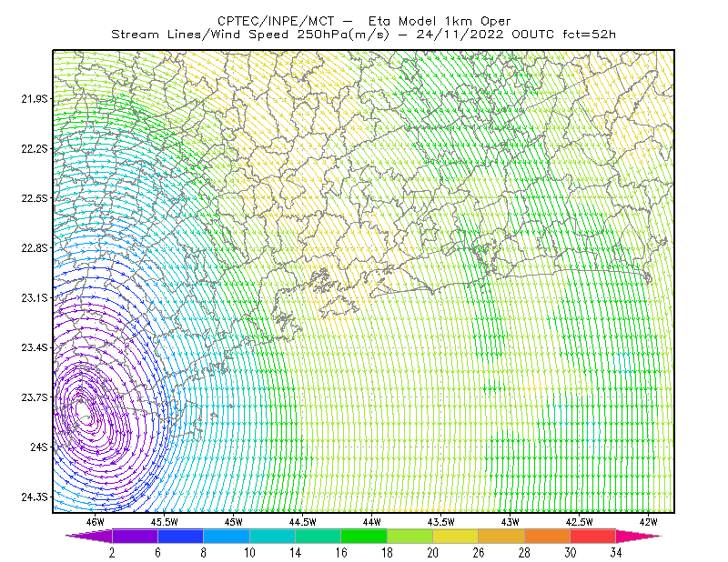Click the yellow 20-26 legend swatch
Image resolution: width=728 pixels, height=562 pixels.
coord(456,536)
